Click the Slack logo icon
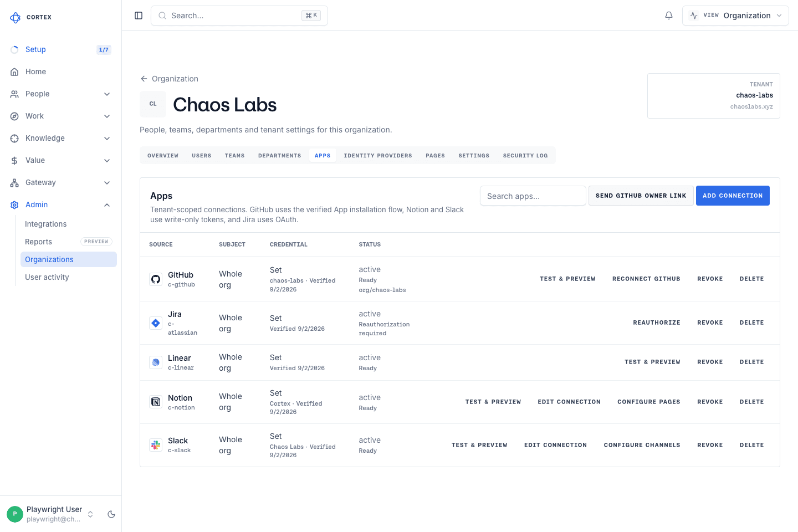Viewport: 798px width, 532px height. (x=156, y=445)
